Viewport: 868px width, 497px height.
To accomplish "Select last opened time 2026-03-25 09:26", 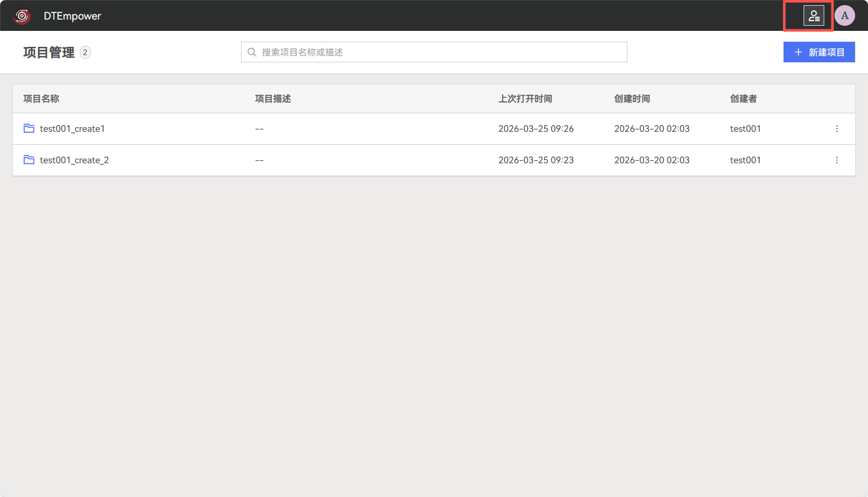I will pyautogui.click(x=536, y=129).
